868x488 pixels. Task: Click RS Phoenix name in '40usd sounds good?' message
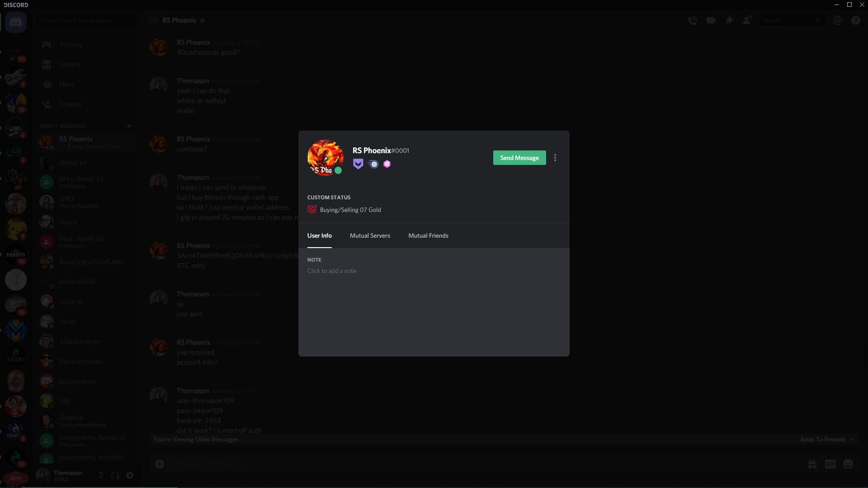193,42
